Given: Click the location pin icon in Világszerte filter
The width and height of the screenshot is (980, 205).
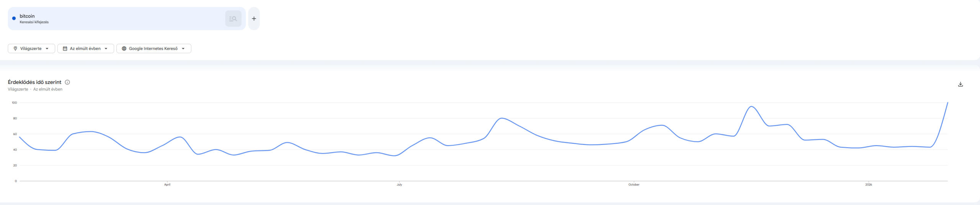Looking at the screenshot, I should [15, 49].
